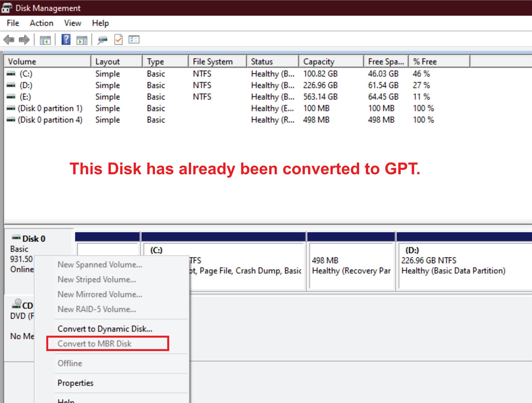Click the Back navigation arrow

(x=9, y=39)
